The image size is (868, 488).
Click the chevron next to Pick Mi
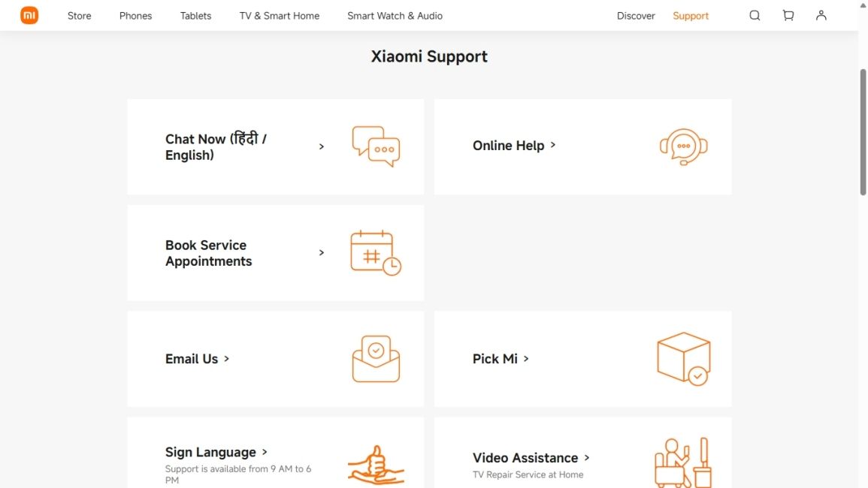click(x=526, y=359)
